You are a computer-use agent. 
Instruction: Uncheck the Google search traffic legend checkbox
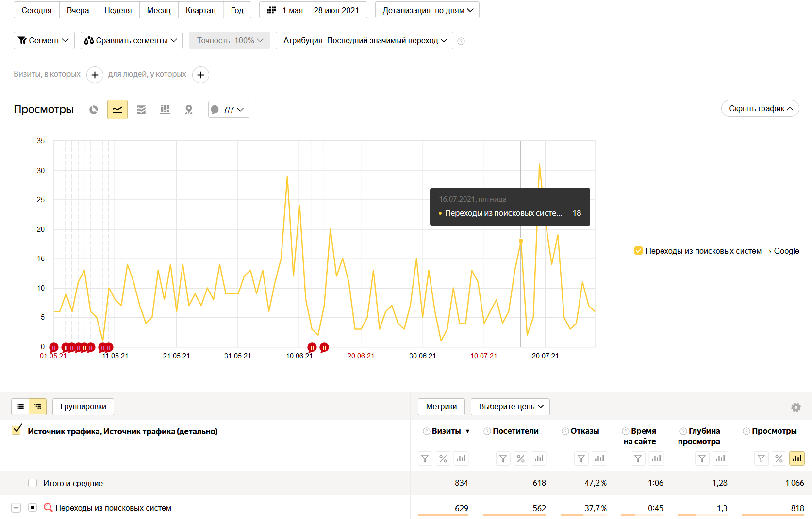[x=638, y=251]
